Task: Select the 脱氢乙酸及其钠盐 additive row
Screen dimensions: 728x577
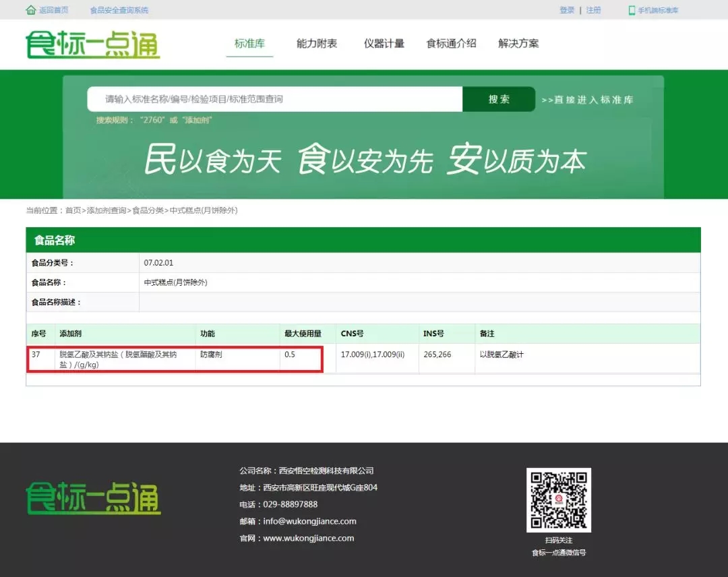Action: point(363,359)
